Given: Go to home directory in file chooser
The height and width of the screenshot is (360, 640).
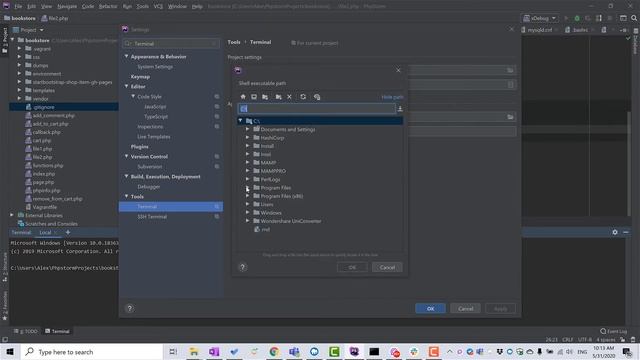Looking at the screenshot, I should click(x=243, y=97).
